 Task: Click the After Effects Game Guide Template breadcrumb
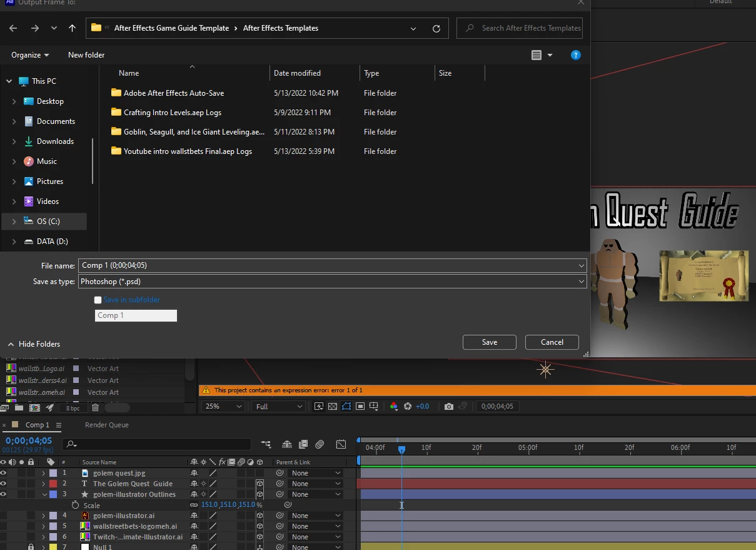171,28
